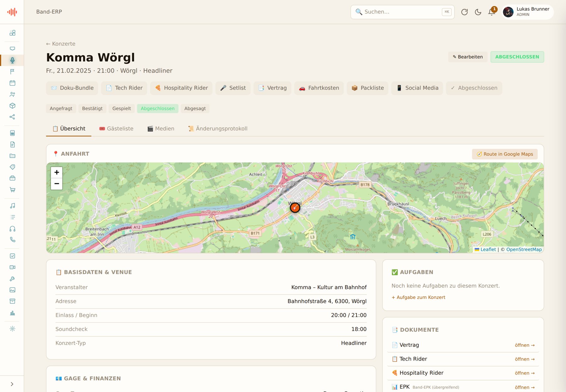
Task: Select the music note sidebar icon
Action: [12, 206]
